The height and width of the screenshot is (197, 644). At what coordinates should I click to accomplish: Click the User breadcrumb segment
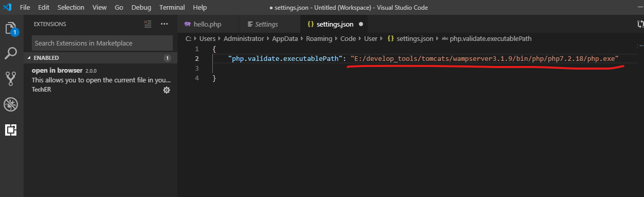(x=371, y=38)
